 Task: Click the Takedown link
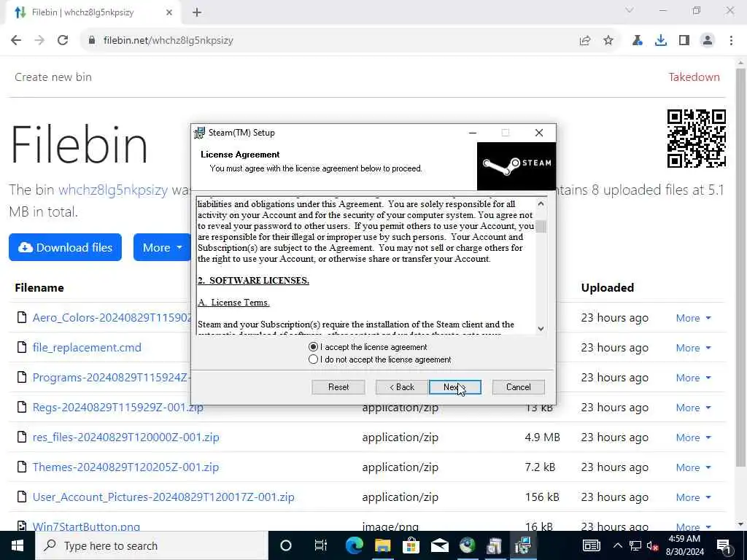(694, 77)
